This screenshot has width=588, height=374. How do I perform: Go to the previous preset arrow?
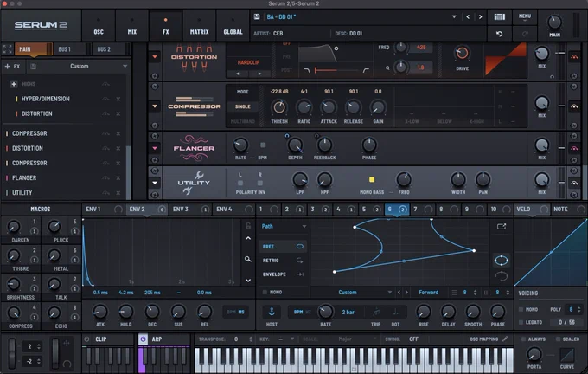tap(468, 17)
